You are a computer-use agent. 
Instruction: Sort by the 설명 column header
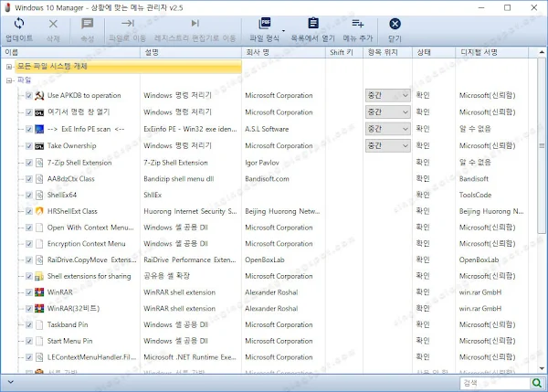[191, 52]
